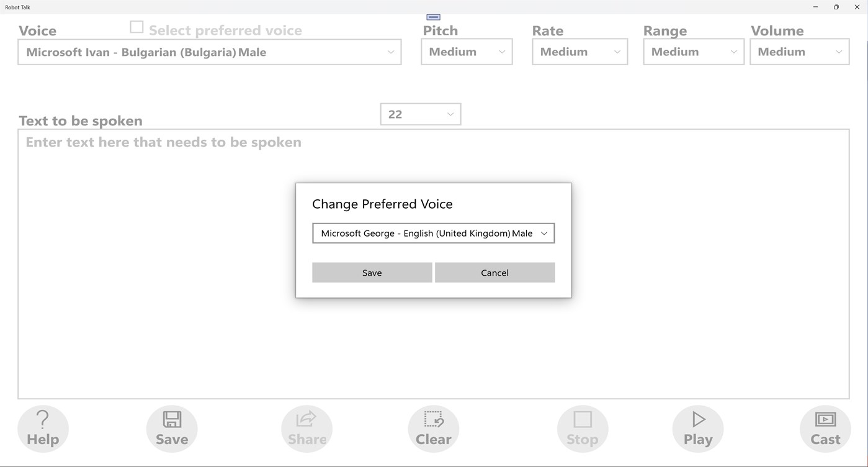
Task: Save the current speech settings
Action: [x=171, y=428]
